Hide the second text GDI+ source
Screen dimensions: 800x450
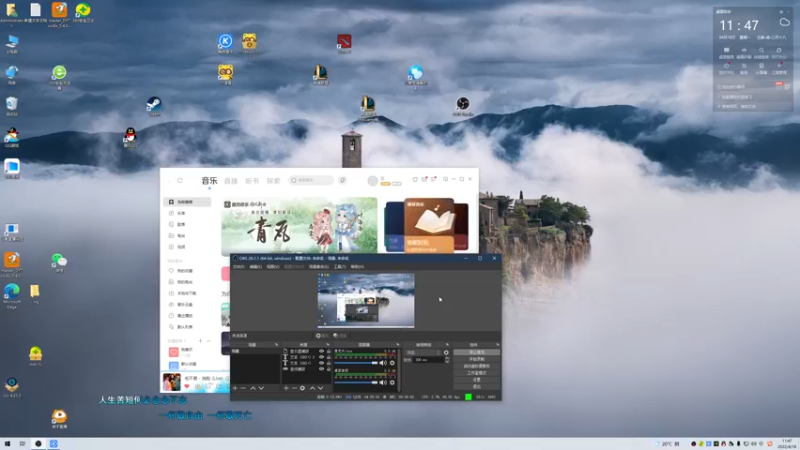click(321, 363)
